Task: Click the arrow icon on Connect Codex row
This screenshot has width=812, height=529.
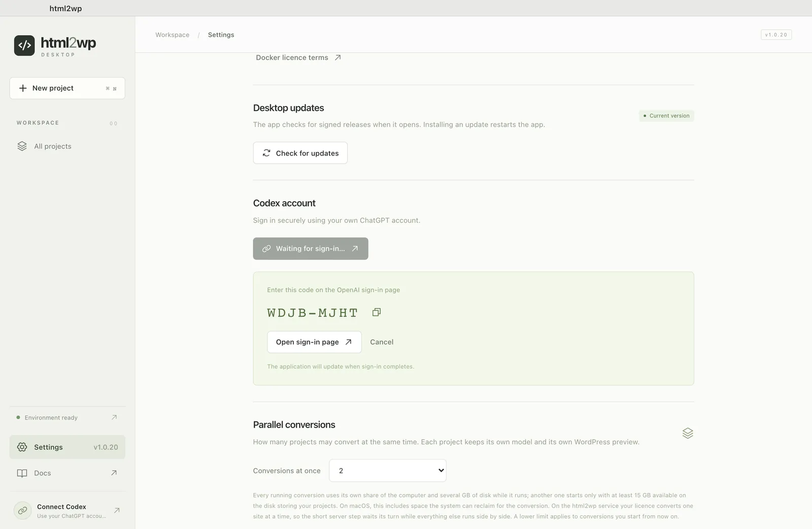Action: [x=117, y=510]
